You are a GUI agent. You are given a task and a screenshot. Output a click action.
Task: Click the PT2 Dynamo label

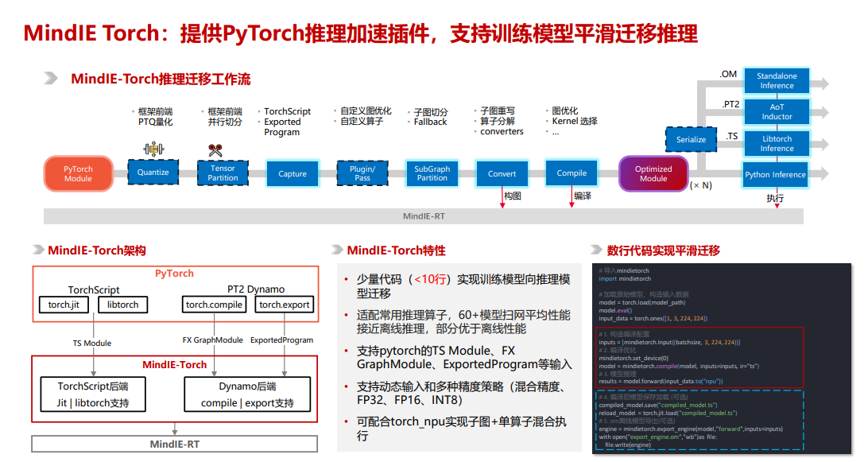tap(256, 289)
